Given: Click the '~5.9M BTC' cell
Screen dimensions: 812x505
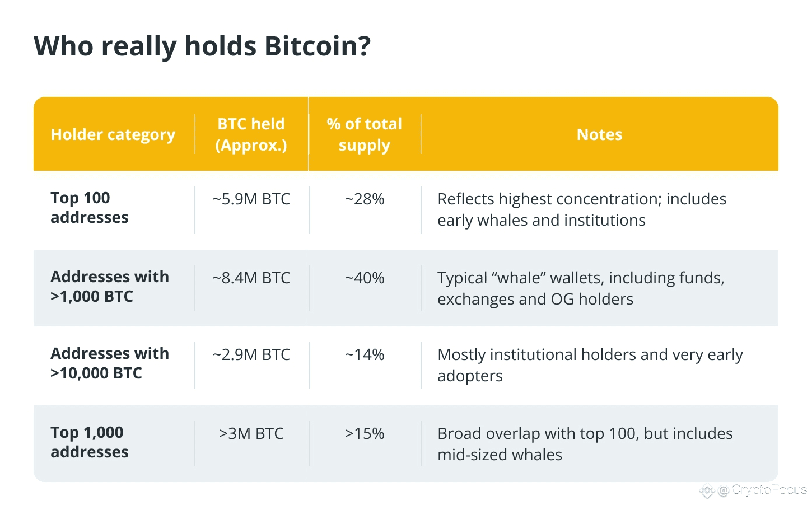Looking at the screenshot, I should pyautogui.click(x=251, y=199).
